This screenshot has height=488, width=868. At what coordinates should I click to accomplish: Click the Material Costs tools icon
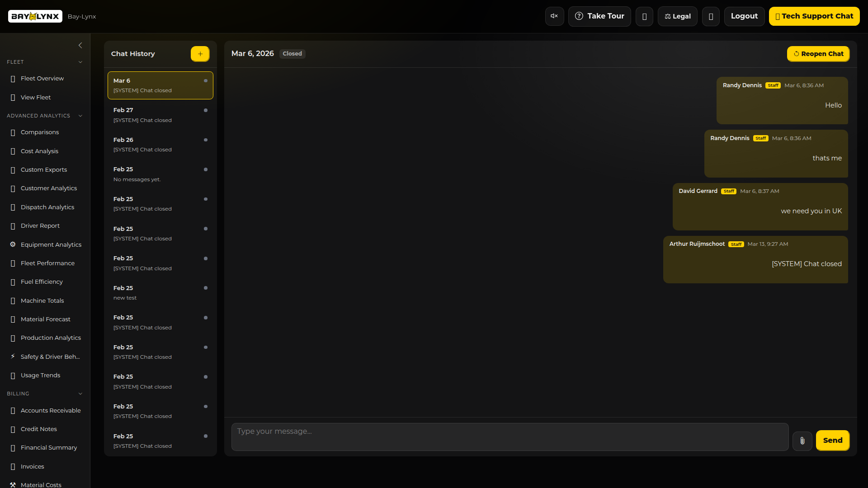13,484
